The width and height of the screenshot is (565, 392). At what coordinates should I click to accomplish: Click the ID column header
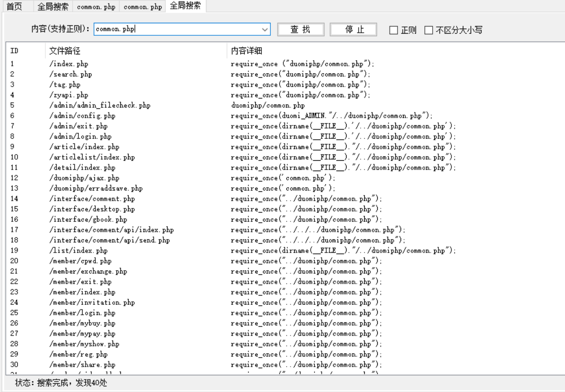coord(25,51)
